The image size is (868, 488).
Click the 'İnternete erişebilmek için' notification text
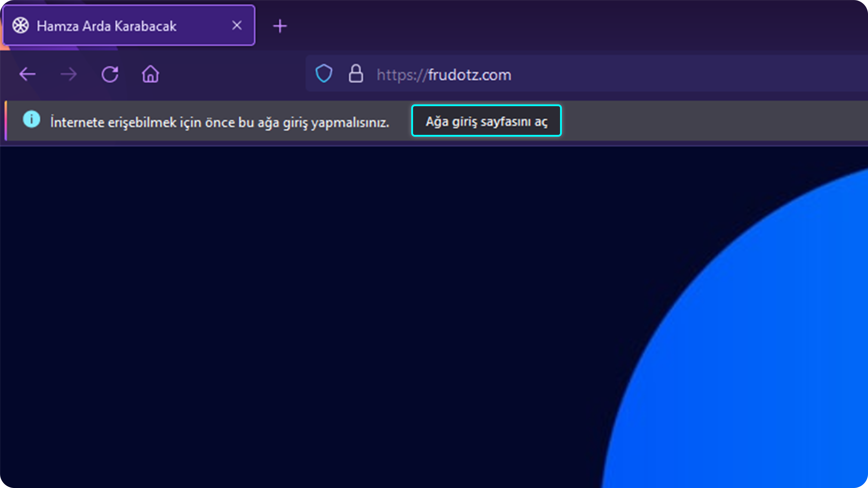tap(220, 122)
